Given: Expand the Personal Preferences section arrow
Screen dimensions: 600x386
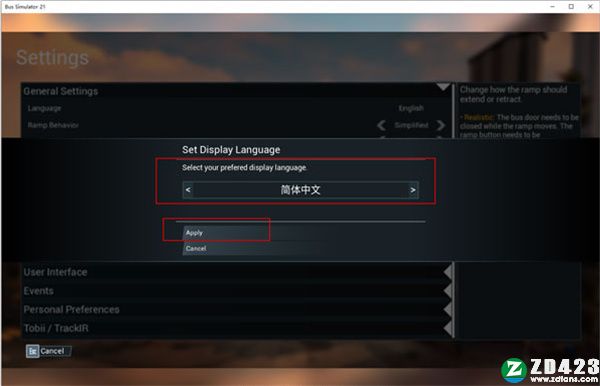Looking at the screenshot, I should coord(448,309).
